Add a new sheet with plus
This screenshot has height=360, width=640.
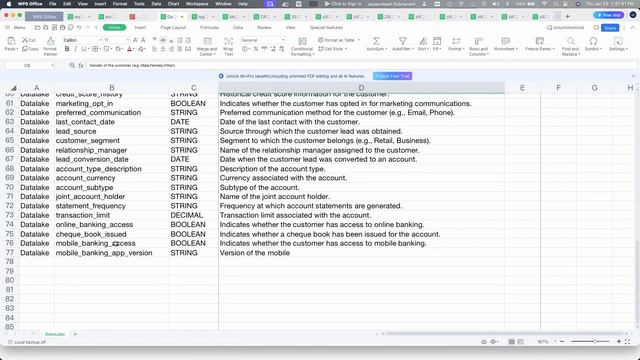coord(75,334)
